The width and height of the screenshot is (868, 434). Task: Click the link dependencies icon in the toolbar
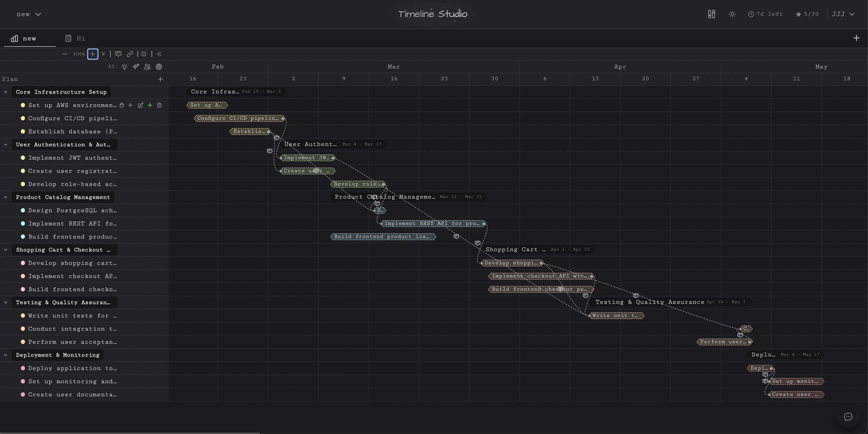point(130,54)
